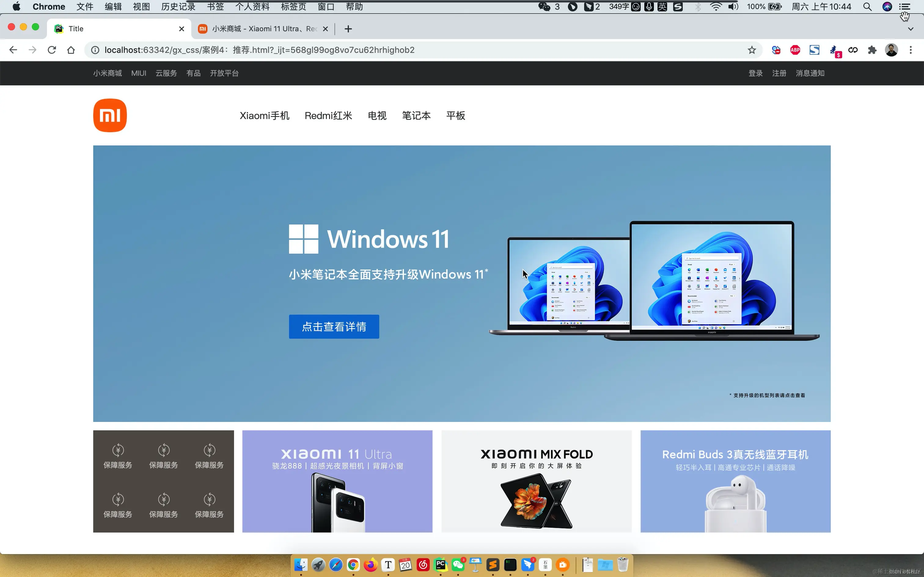Image resolution: width=924 pixels, height=577 pixels.
Task: Open the Wi-Fi menu in the menu bar
Action: click(x=715, y=6)
